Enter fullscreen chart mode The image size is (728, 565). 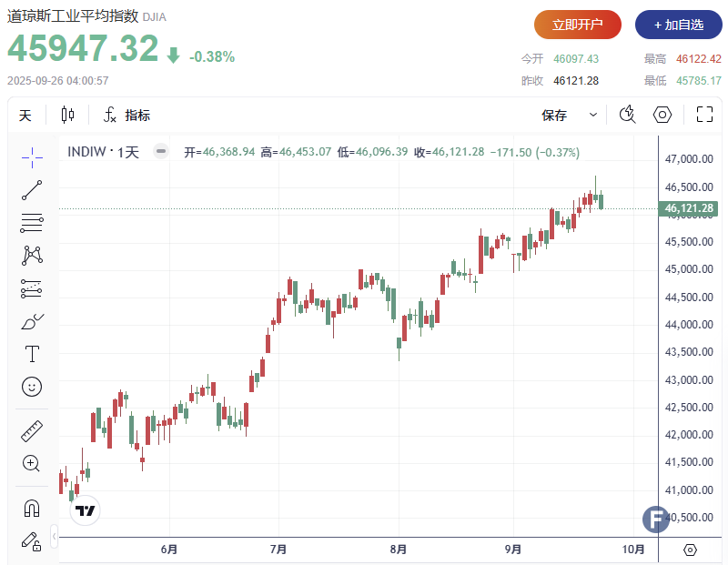[704, 115]
